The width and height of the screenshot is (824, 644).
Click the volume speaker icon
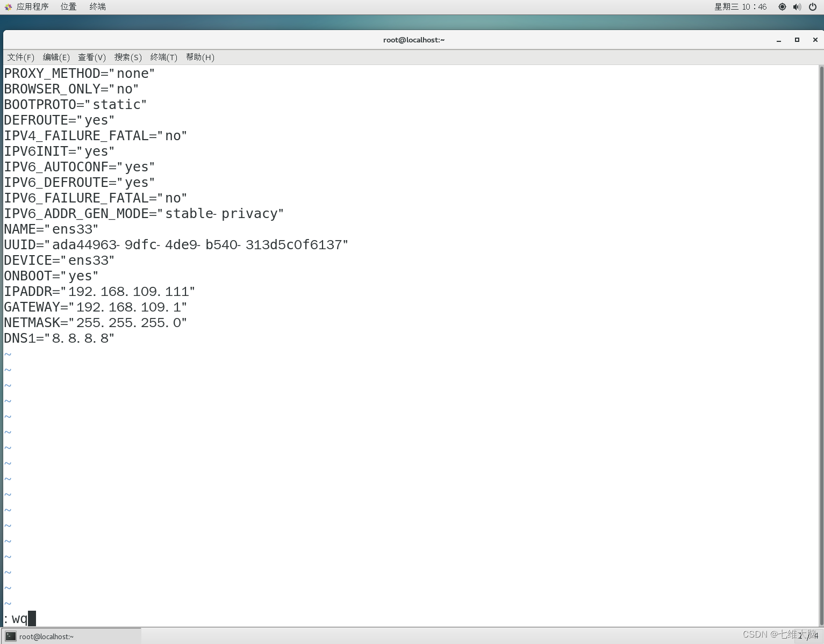pyautogui.click(x=797, y=7)
